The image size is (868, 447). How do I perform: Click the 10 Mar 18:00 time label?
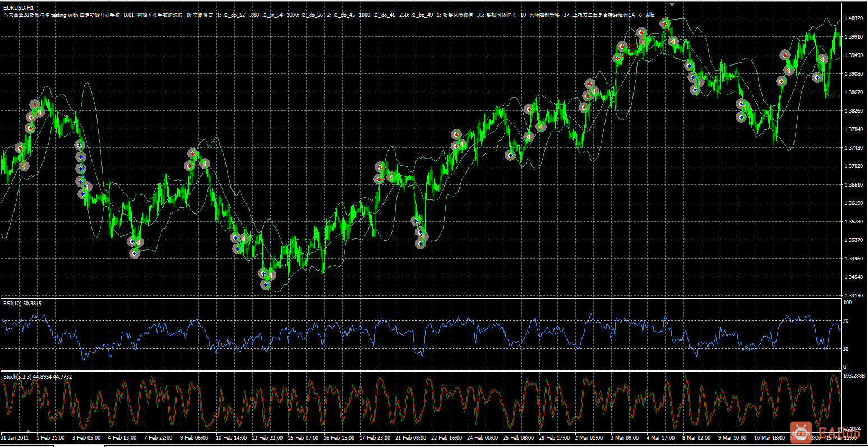[x=769, y=437]
